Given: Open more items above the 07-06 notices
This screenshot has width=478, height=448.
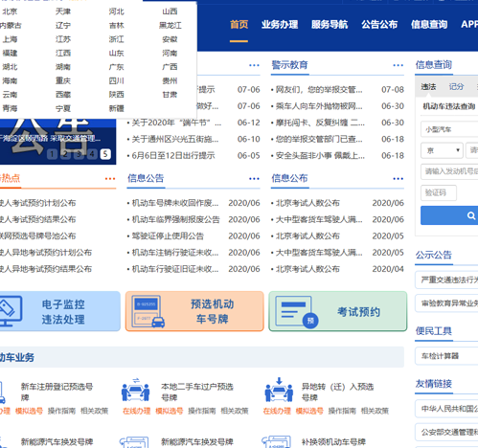Looking at the screenshot, I should pos(254,65).
